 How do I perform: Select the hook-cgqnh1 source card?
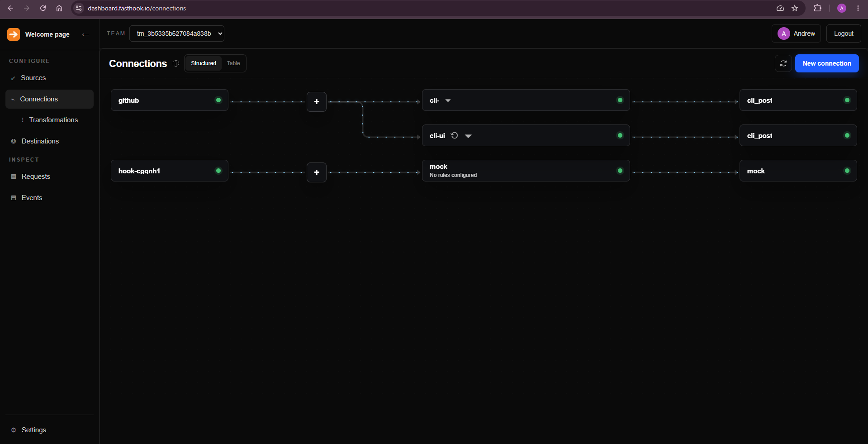(x=170, y=171)
